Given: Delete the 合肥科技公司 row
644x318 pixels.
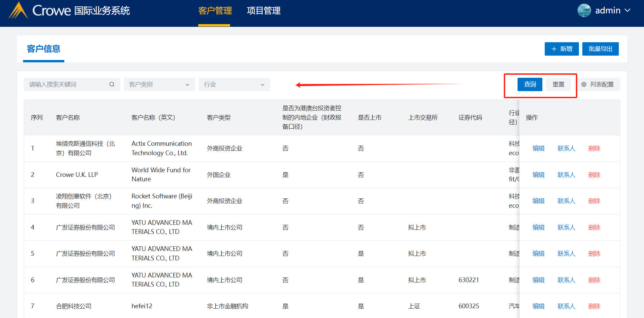Looking at the screenshot, I should pos(594,306).
